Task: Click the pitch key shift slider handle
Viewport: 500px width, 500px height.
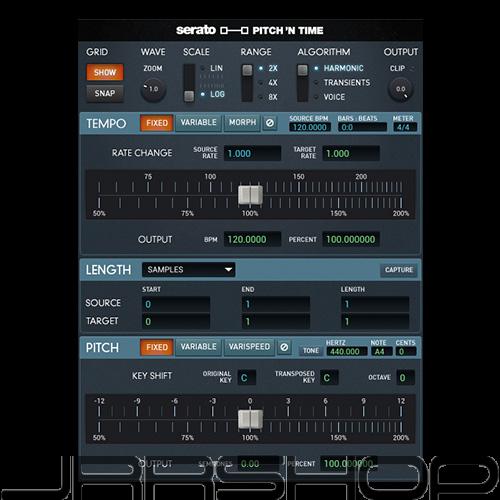Action: point(250,419)
